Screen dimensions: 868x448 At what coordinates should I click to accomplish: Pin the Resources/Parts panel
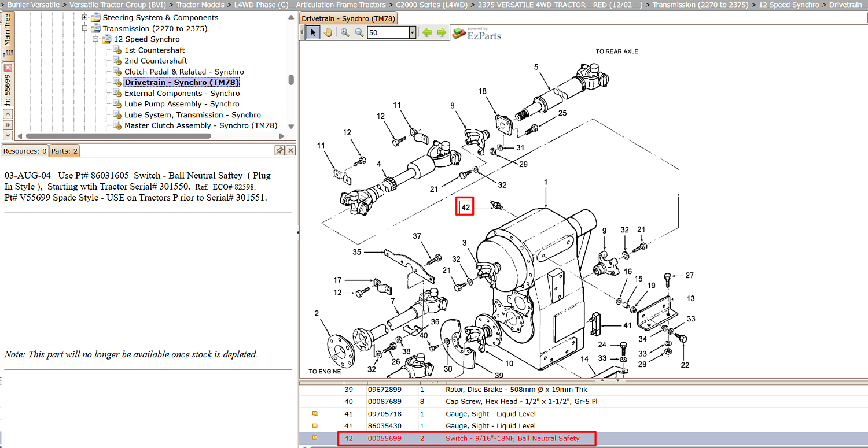[x=279, y=151]
